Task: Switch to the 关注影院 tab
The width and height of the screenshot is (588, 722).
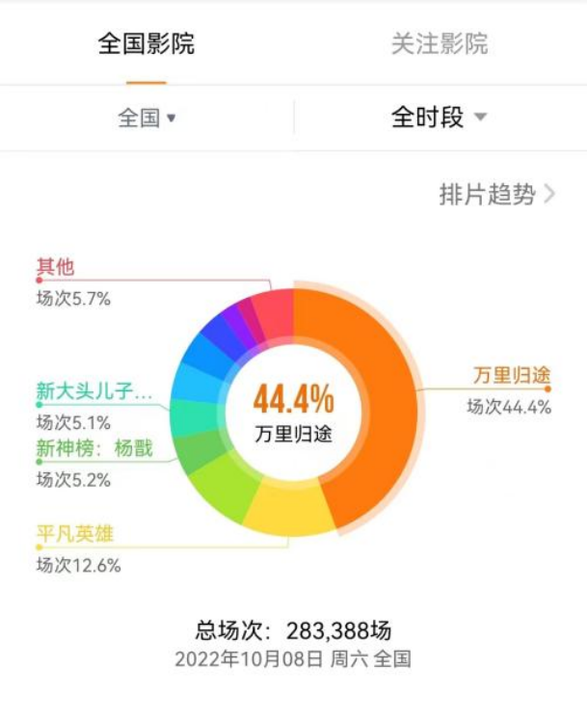Action: point(440,44)
